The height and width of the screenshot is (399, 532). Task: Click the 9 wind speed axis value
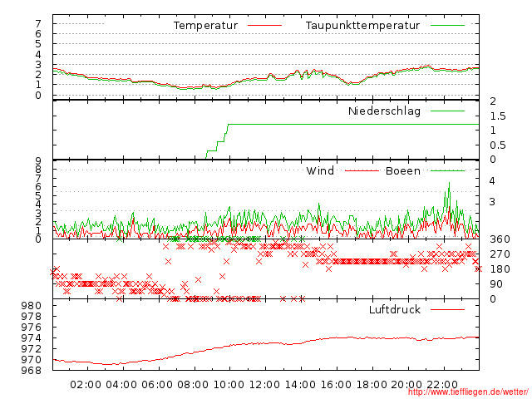pos(38,161)
